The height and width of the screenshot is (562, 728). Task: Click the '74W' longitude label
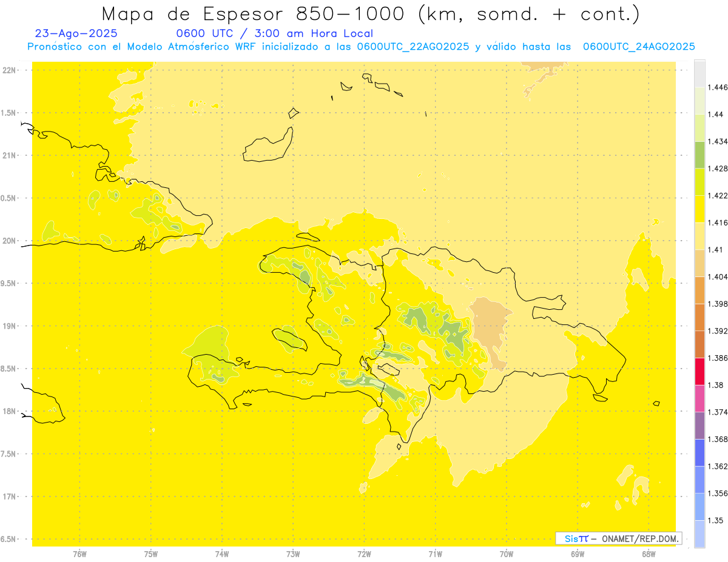(222, 554)
